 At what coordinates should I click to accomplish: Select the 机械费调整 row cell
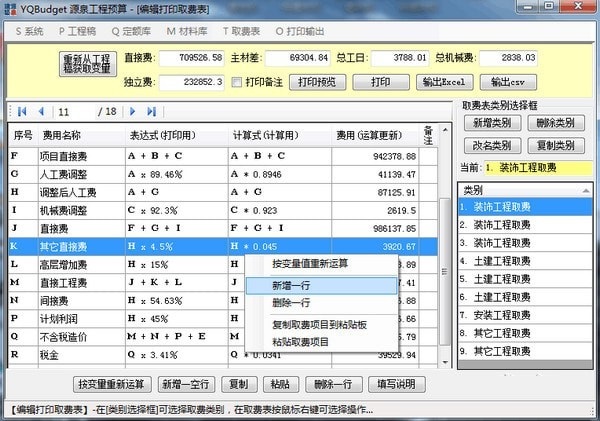82,210
